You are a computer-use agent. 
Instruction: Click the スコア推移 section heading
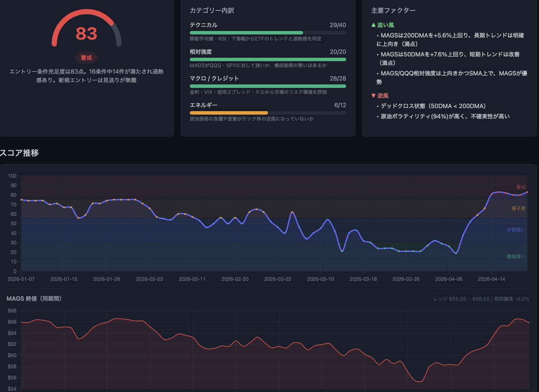[x=19, y=153]
